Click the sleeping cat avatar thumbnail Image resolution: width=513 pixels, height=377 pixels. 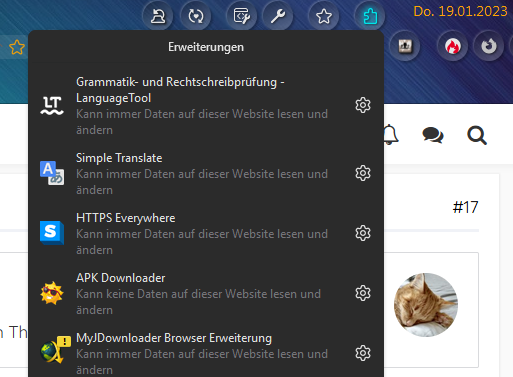426,305
